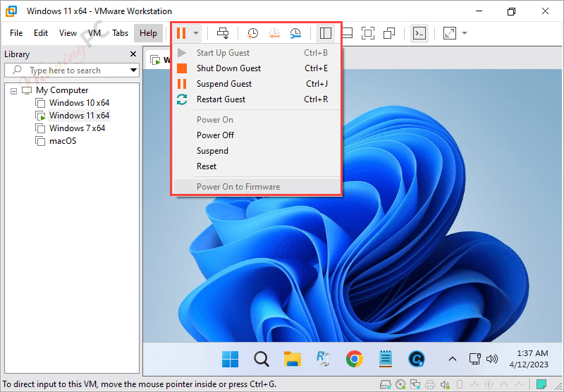Click the hard disk status bar icon
Viewport: 564px width, 392px height.
386,385
